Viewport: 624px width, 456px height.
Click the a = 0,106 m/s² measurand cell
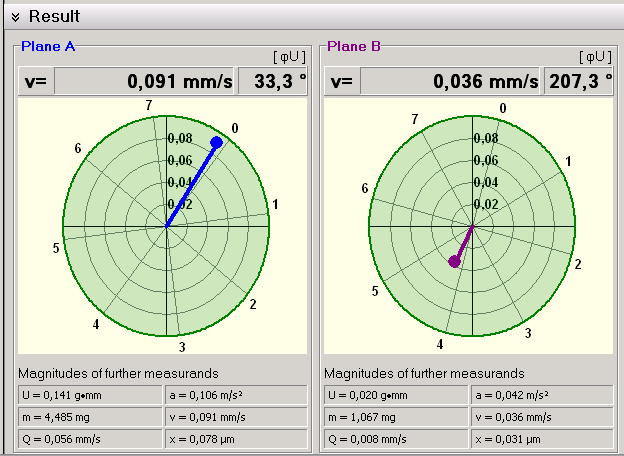(236, 394)
